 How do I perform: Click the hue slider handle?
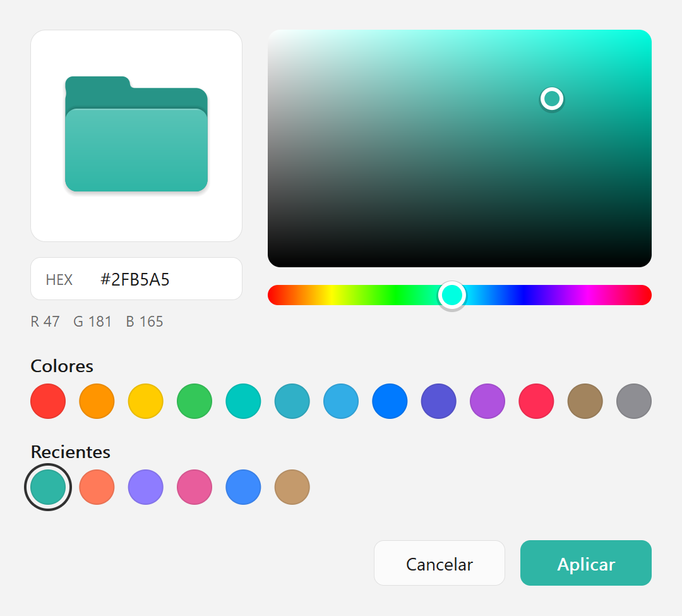[x=452, y=296]
